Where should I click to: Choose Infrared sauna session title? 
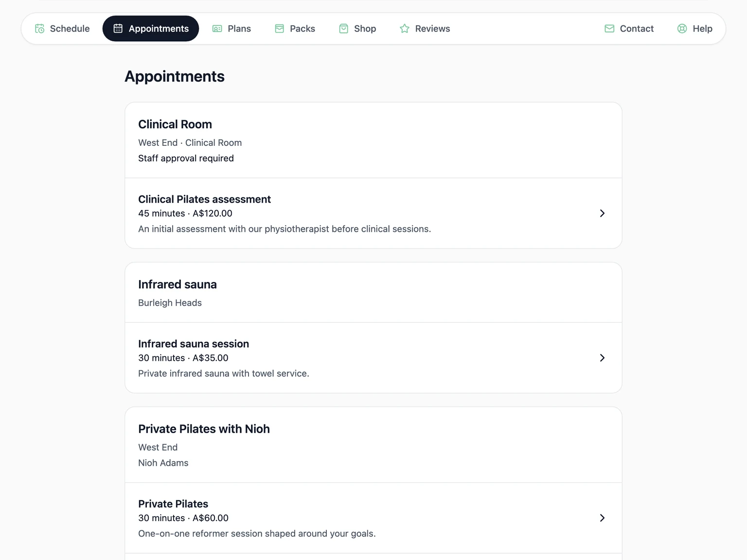click(x=194, y=344)
